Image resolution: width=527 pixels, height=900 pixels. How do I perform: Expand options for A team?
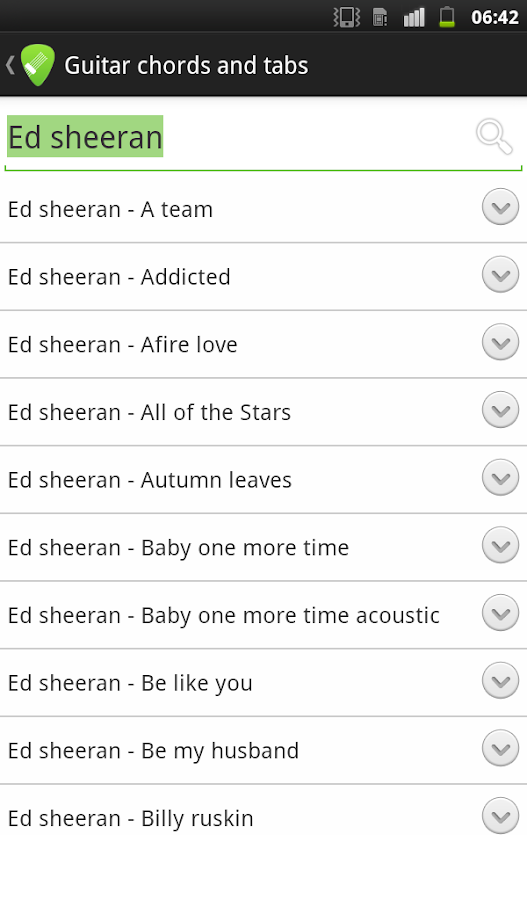pyautogui.click(x=501, y=207)
